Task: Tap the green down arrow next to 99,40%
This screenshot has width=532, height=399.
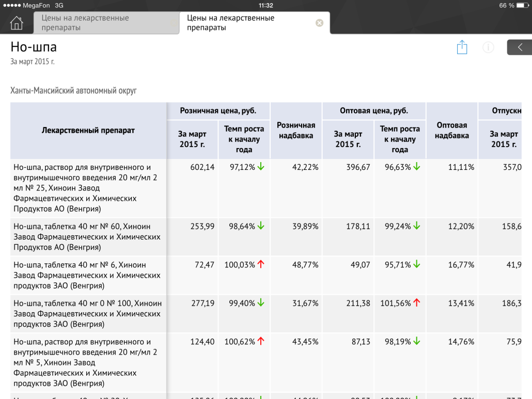Action: coord(260,302)
